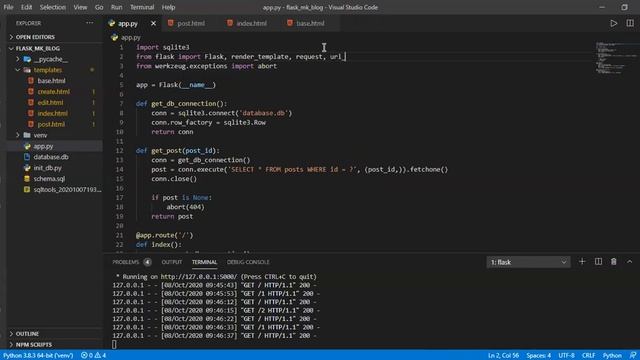The width and height of the screenshot is (640, 360).
Task: Select the Terminal panel tab
Action: 204,262
